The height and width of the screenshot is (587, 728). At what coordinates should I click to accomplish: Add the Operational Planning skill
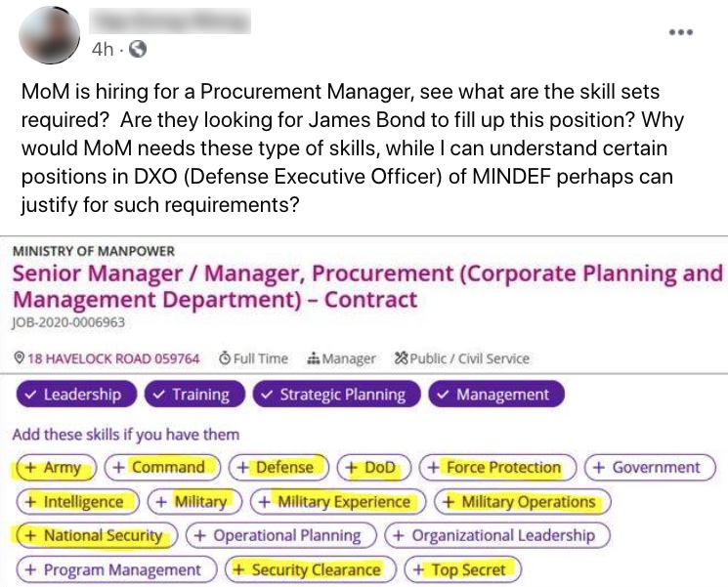281,535
